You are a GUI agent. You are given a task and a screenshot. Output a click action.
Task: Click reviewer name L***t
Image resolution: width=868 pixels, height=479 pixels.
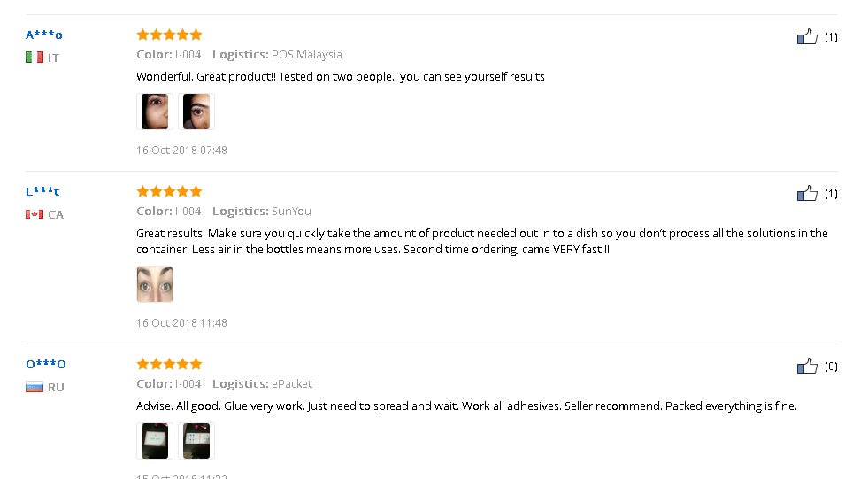click(42, 192)
